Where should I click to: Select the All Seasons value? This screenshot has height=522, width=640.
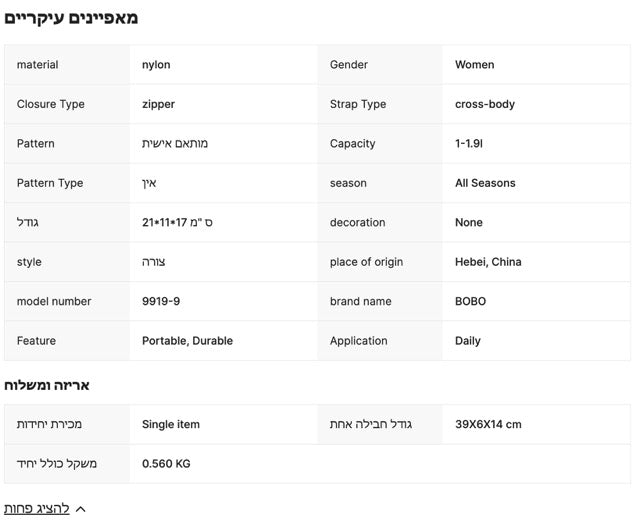(485, 183)
